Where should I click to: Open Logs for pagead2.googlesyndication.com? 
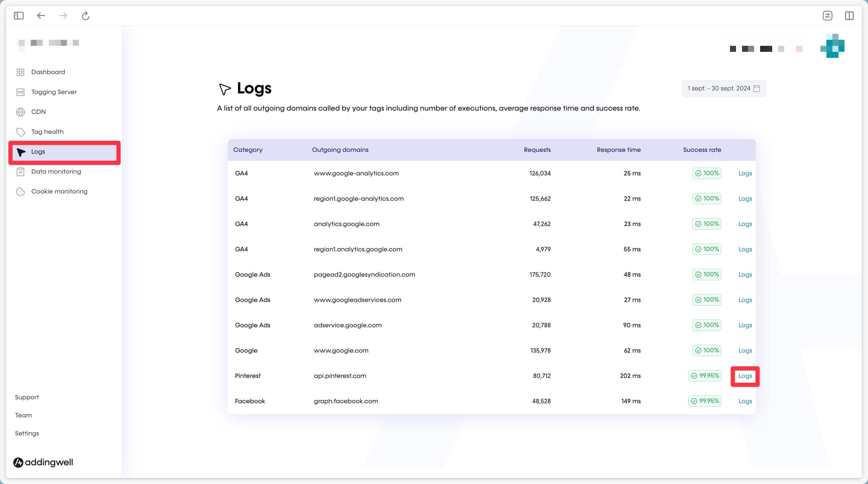[745, 274]
